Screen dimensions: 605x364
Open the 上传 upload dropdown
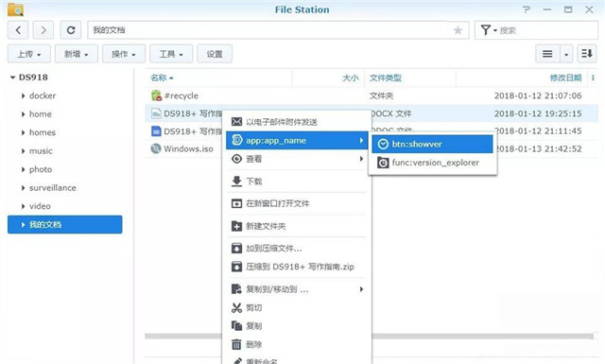point(29,54)
